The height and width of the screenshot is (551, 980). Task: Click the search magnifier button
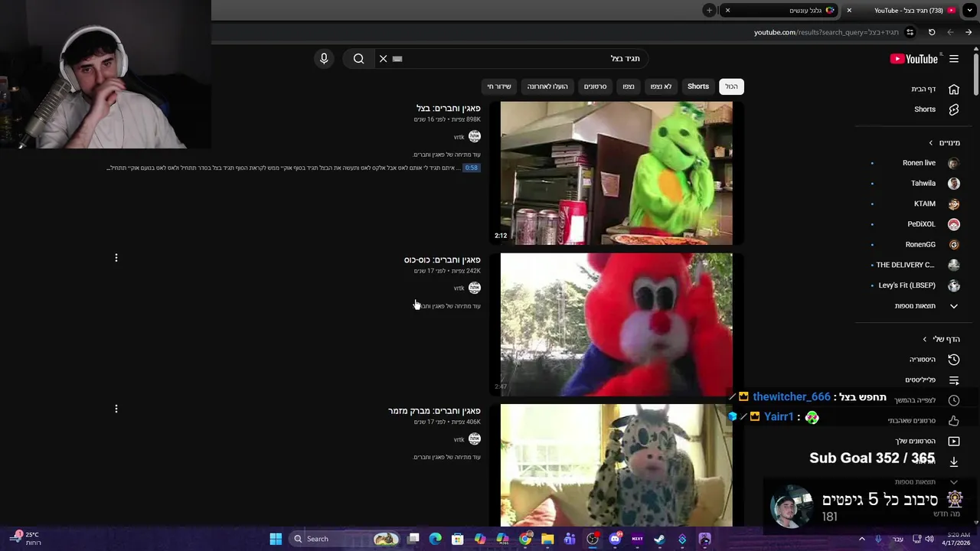(358, 59)
